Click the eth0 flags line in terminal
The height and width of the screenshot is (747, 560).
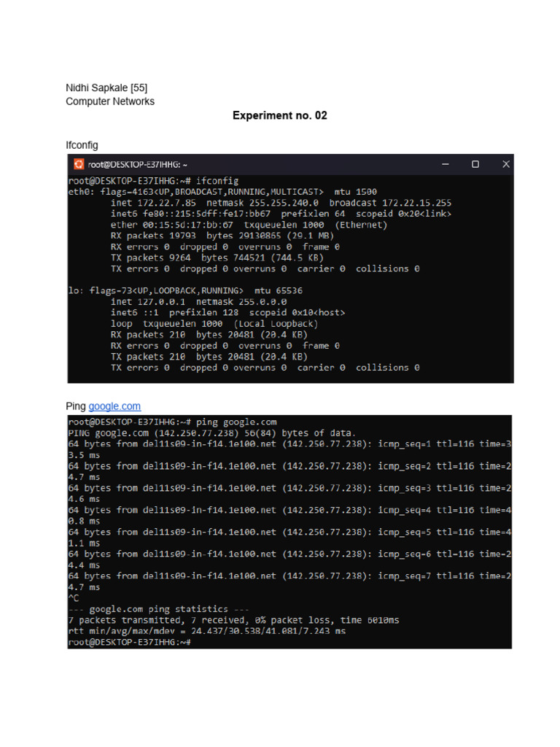tap(222, 192)
